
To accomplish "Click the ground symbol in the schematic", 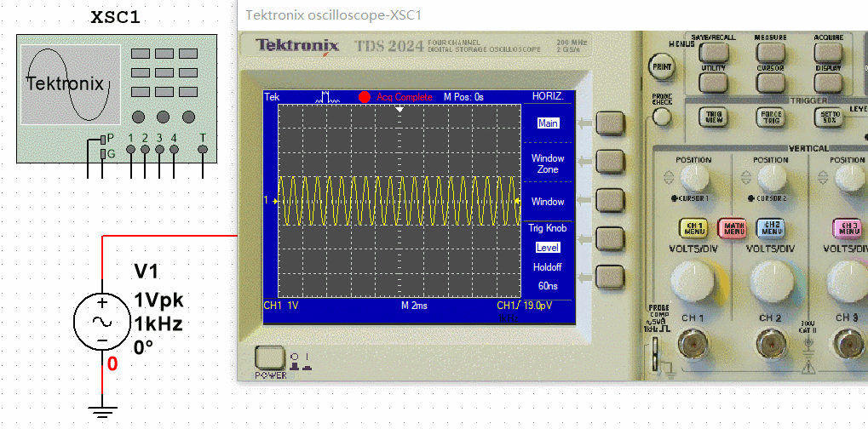I will 102,414.
